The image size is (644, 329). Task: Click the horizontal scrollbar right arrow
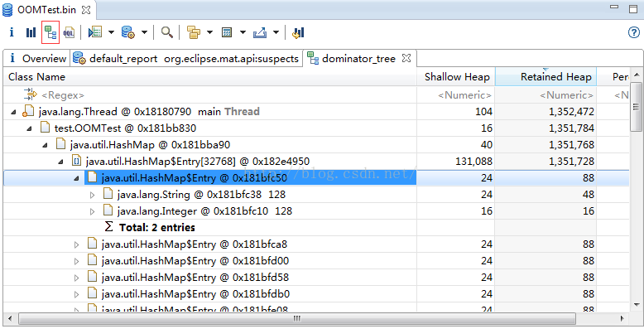click(x=622, y=318)
